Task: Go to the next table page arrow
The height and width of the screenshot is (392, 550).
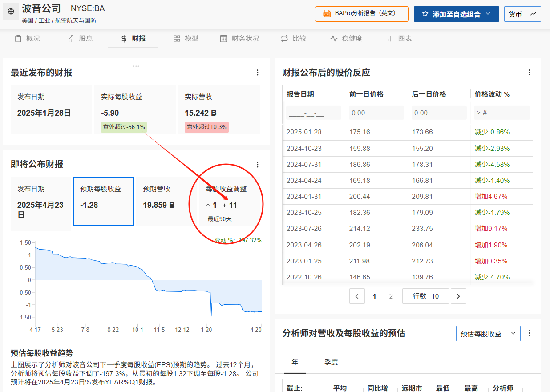Action: [x=458, y=296]
